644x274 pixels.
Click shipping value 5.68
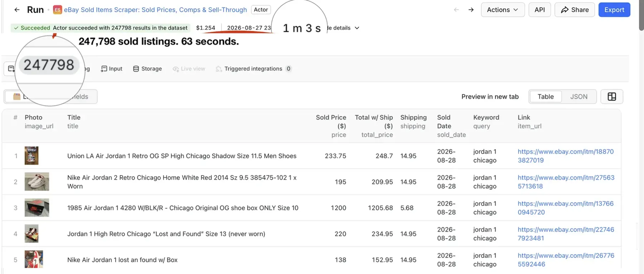[x=407, y=208]
